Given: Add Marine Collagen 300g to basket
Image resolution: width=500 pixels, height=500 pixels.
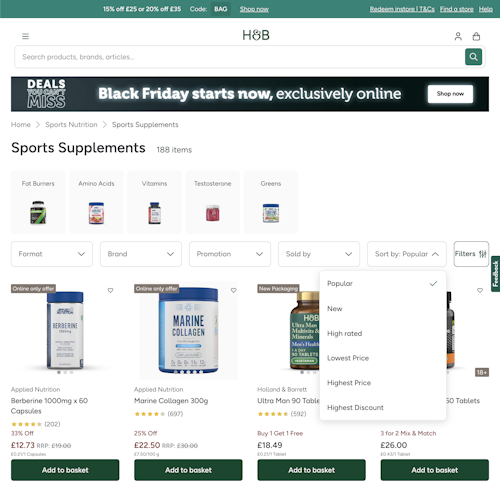Looking at the screenshot, I should [x=188, y=470].
